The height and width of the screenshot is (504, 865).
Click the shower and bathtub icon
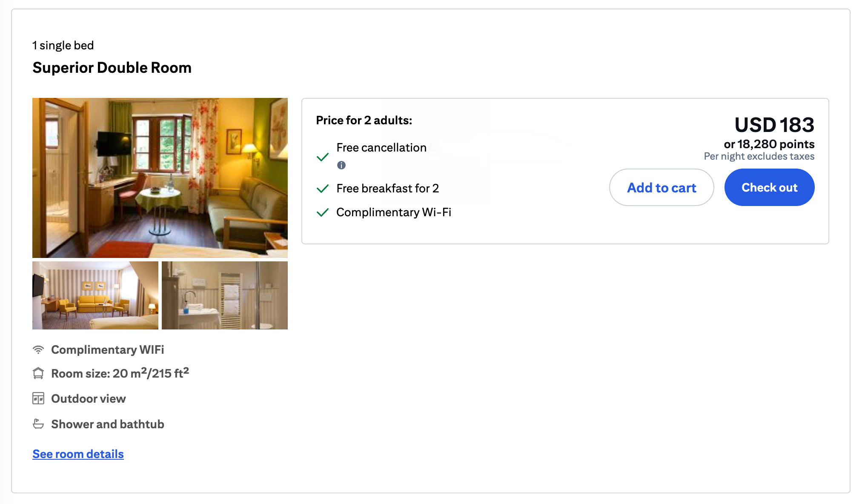point(39,424)
